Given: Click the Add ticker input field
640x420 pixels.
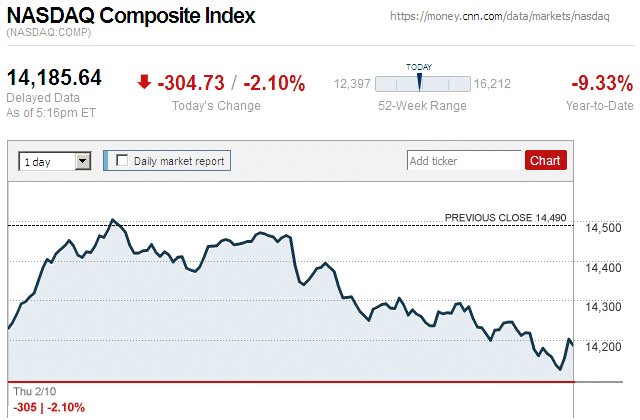Looking at the screenshot, I should coord(463,160).
